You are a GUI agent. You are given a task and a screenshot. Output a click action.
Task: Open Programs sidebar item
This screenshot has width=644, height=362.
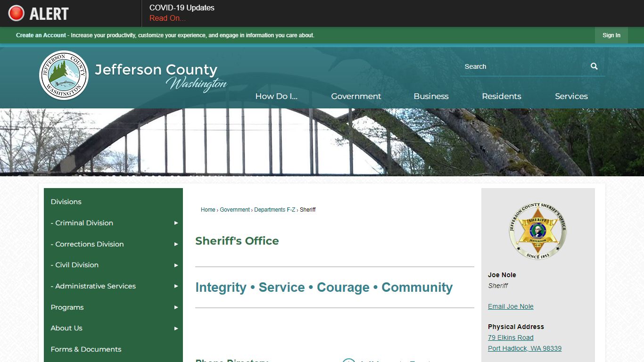click(67, 307)
